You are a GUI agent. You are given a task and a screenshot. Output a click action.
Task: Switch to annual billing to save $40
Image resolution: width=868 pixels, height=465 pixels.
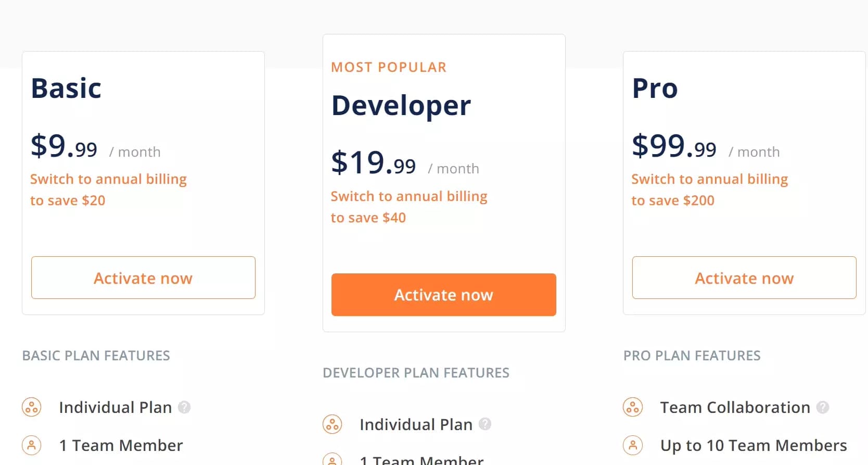click(x=409, y=206)
